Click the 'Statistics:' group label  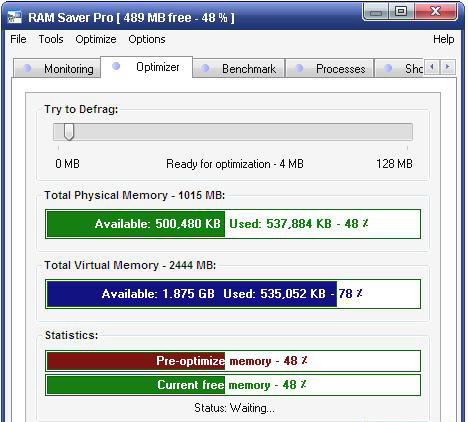tap(71, 335)
